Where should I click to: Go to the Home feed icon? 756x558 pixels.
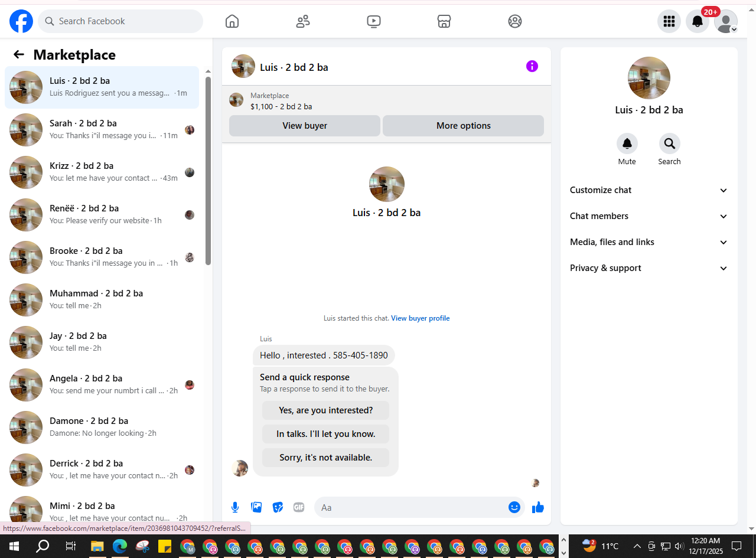[x=232, y=21]
